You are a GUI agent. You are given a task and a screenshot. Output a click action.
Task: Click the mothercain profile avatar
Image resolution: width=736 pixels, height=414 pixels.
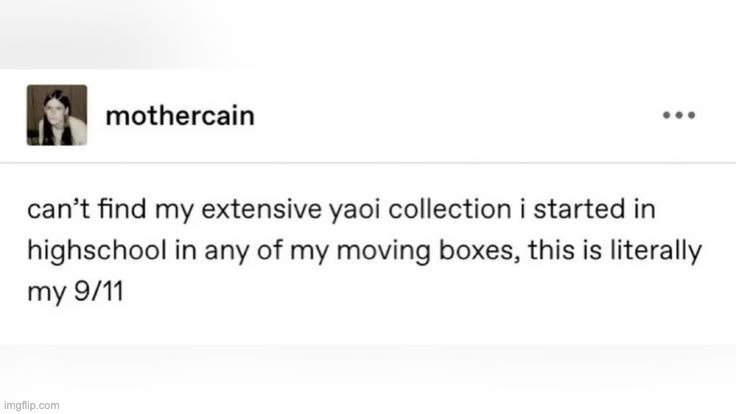pyautogui.click(x=56, y=116)
